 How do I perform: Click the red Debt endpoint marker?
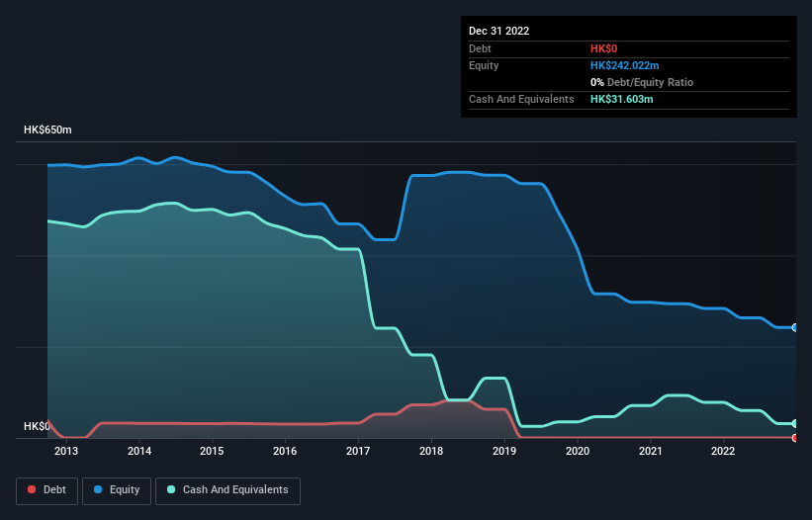(x=794, y=438)
